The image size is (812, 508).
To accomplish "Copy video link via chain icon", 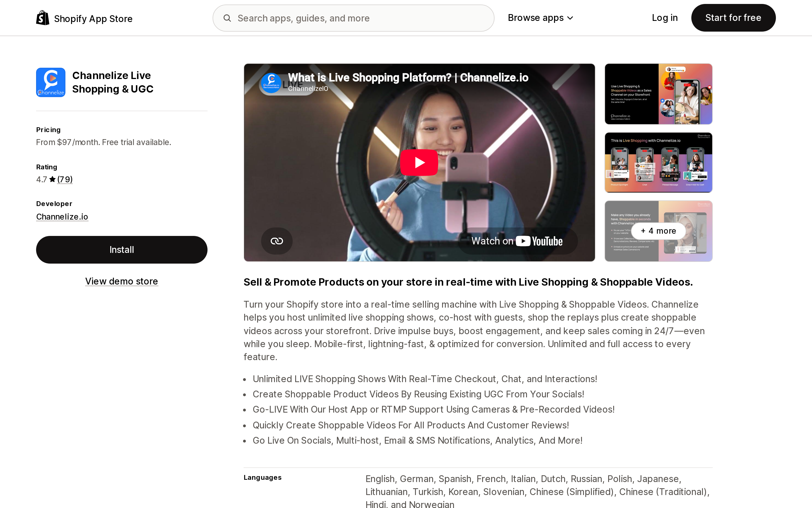I will [277, 241].
